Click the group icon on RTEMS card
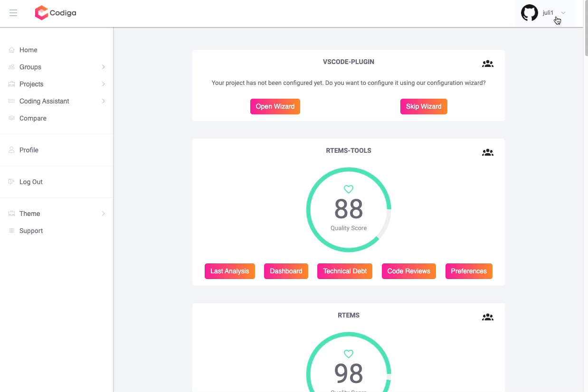This screenshot has width=588, height=392. [488, 317]
